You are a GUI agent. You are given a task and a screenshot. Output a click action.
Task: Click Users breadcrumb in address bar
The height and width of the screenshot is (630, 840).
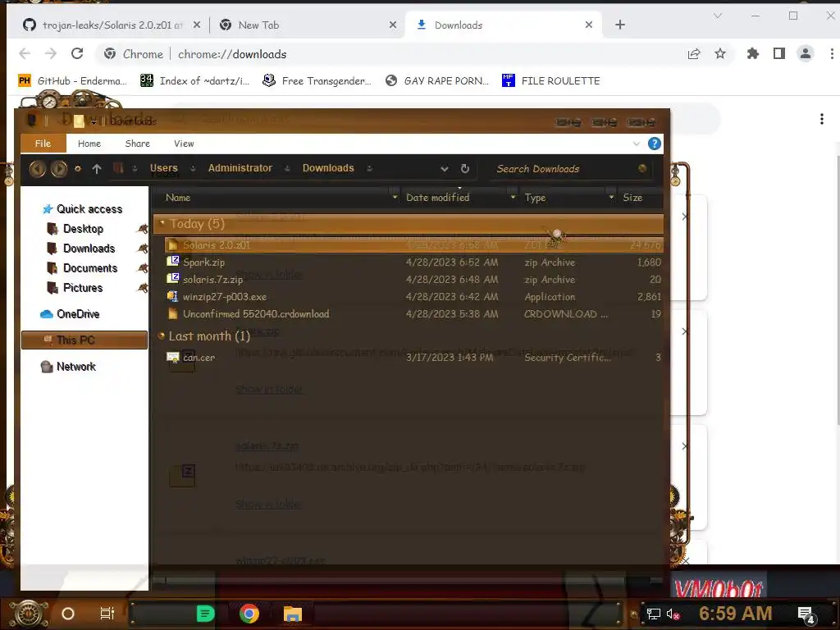tap(163, 168)
